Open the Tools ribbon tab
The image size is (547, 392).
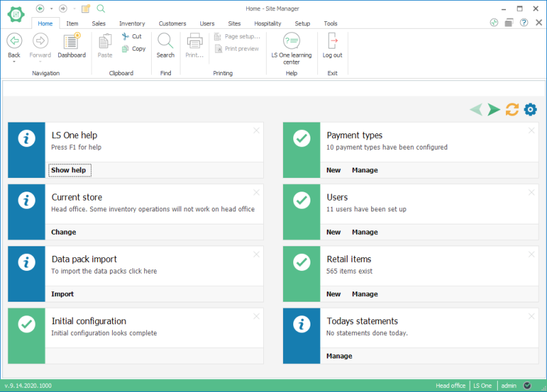pos(330,23)
